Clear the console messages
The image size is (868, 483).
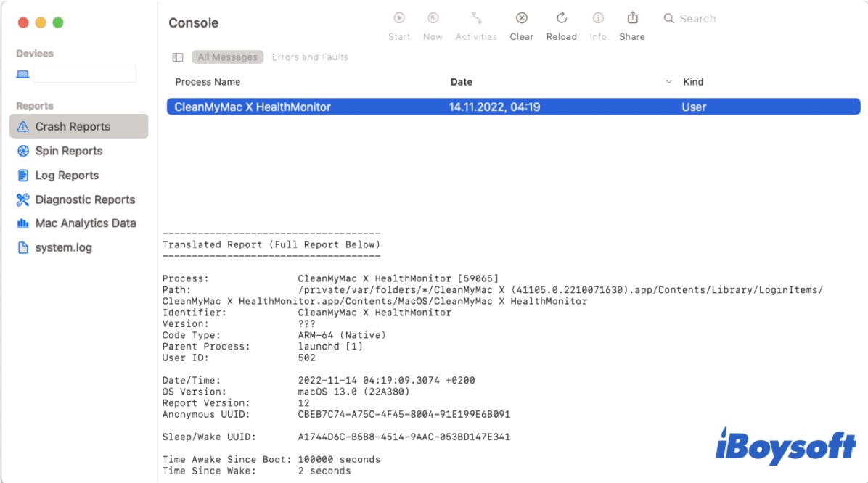point(522,18)
